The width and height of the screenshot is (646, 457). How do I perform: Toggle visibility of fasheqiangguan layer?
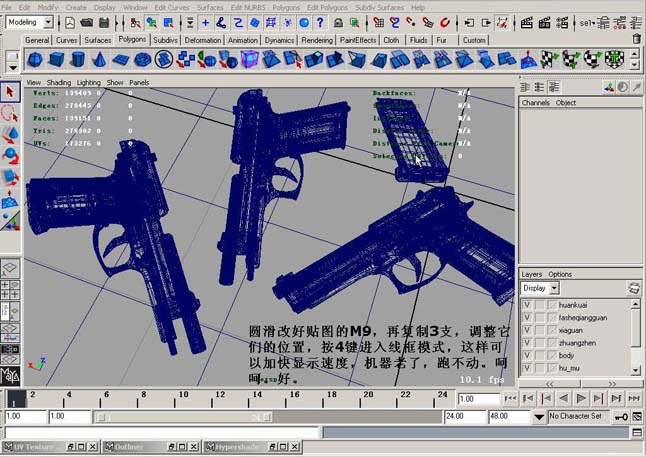(527, 318)
